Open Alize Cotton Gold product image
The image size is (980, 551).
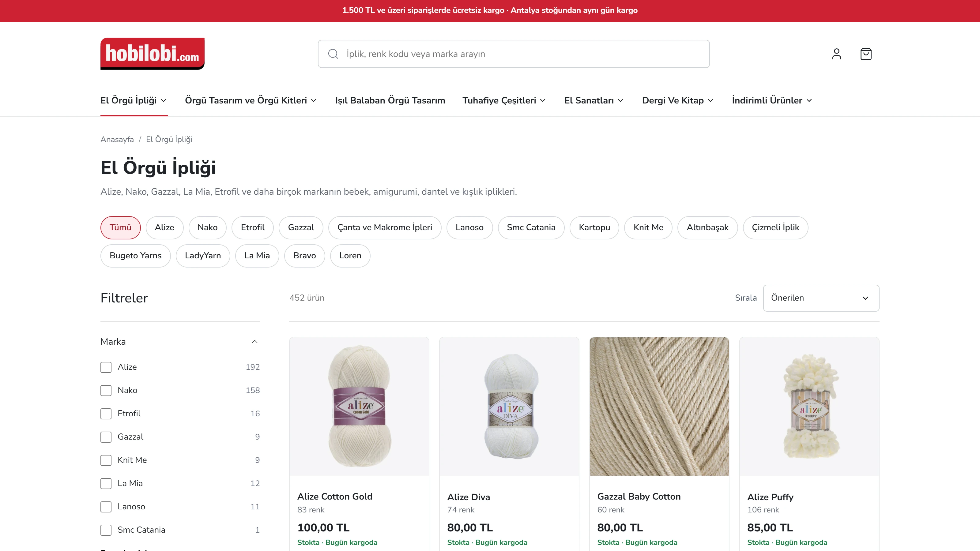pos(359,406)
